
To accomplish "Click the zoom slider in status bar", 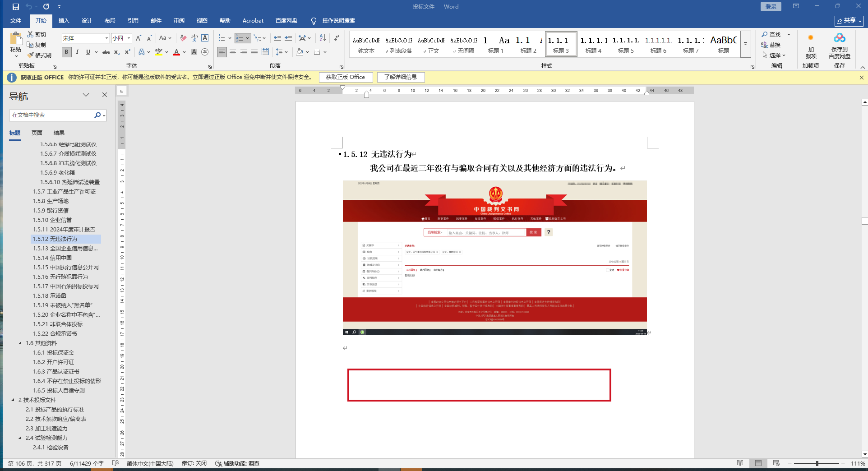I will (x=817, y=463).
